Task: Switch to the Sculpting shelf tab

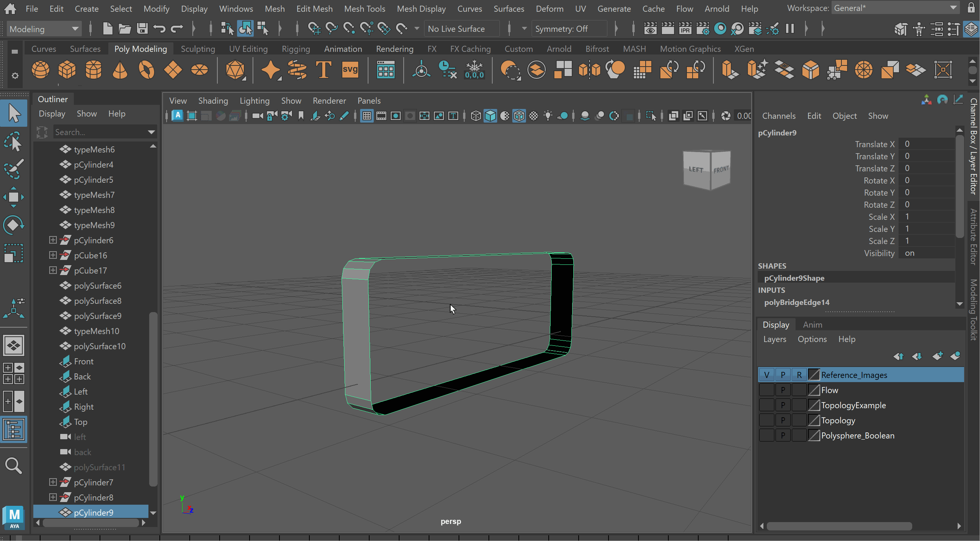Action: tap(197, 49)
